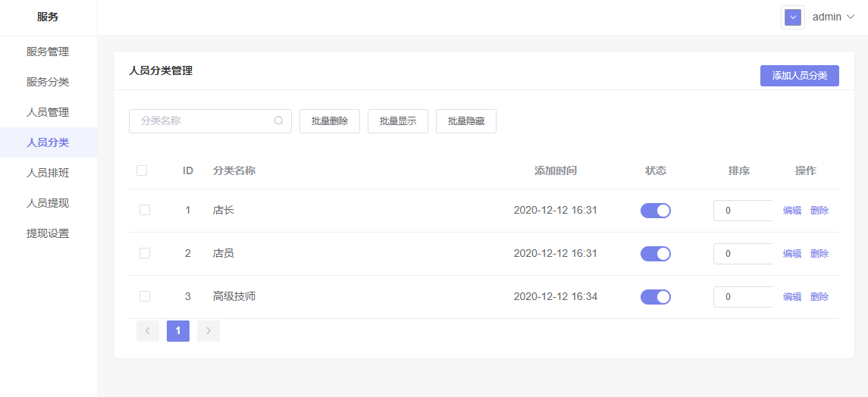Click the 批量显示 button
The width and height of the screenshot is (868, 397).
(398, 121)
